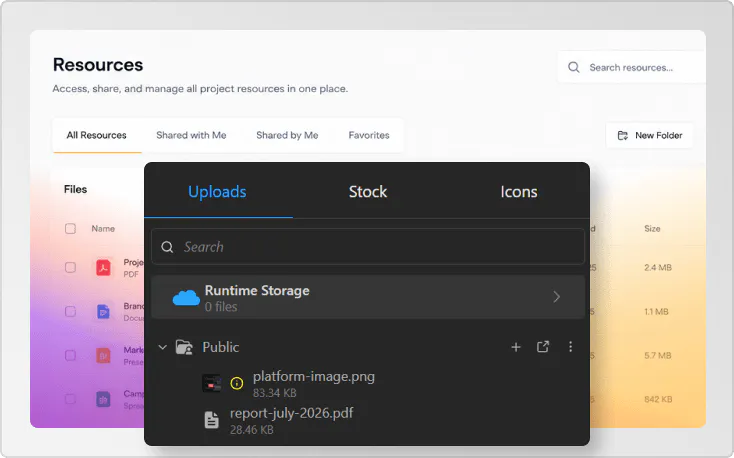Image resolution: width=734 pixels, height=458 pixels.
Task: Check the box for the PDF file row
Action: click(70, 267)
